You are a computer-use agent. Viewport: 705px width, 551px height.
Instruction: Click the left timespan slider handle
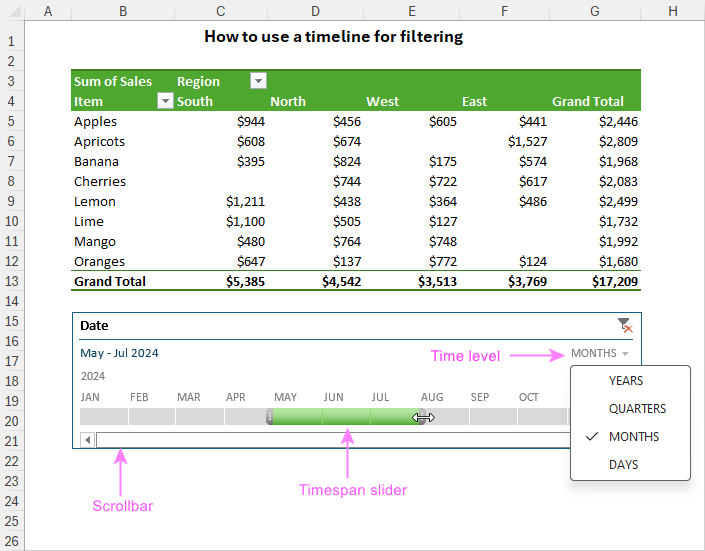click(269, 417)
